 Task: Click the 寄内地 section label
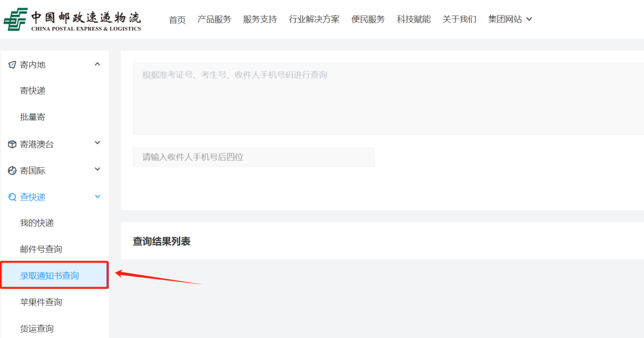pos(32,65)
